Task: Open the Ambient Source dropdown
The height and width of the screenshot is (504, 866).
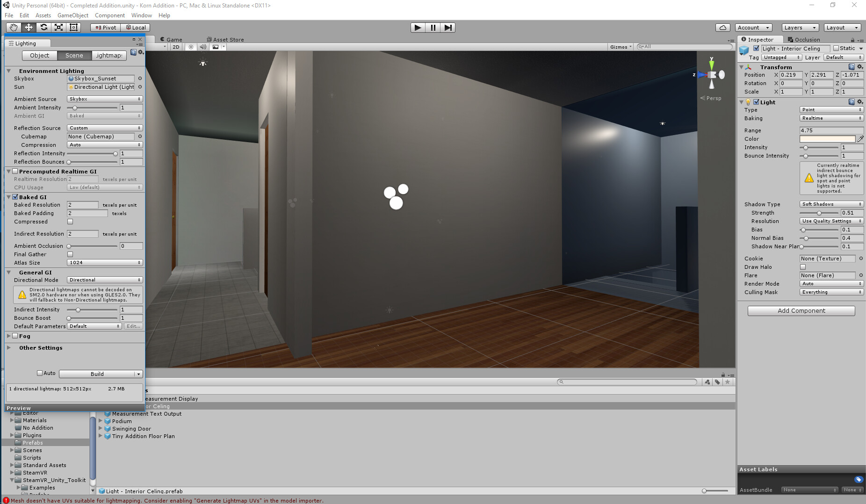Action: tap(104, 99)
